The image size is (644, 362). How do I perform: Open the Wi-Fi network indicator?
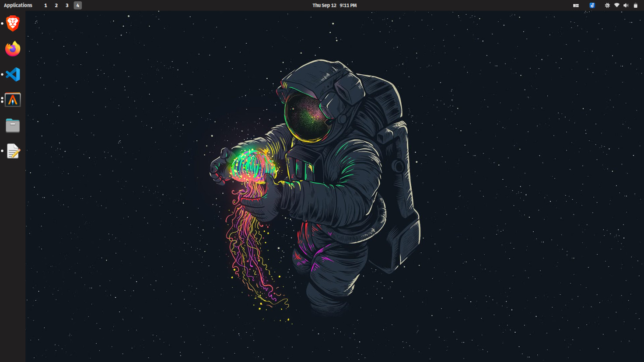[617, 5]
